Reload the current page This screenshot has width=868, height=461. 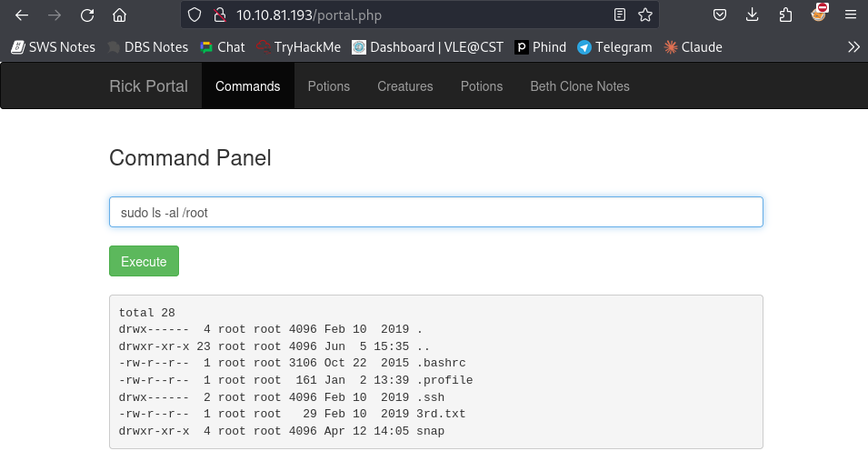click(87, 15)
